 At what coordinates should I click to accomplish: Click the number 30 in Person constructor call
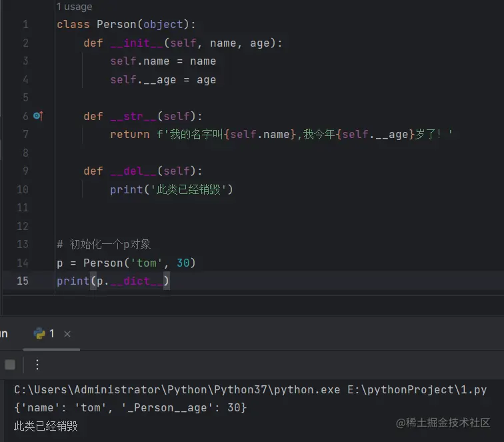pos(183,263)
